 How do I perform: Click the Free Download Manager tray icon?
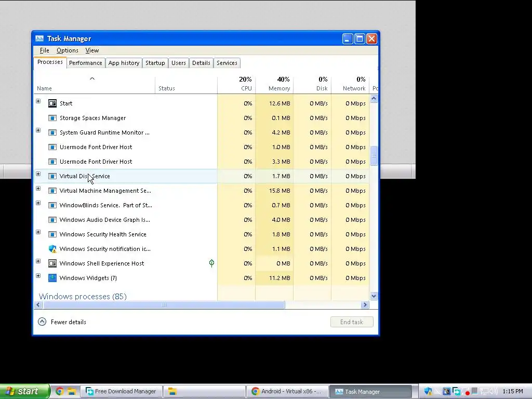pos(456,392)
